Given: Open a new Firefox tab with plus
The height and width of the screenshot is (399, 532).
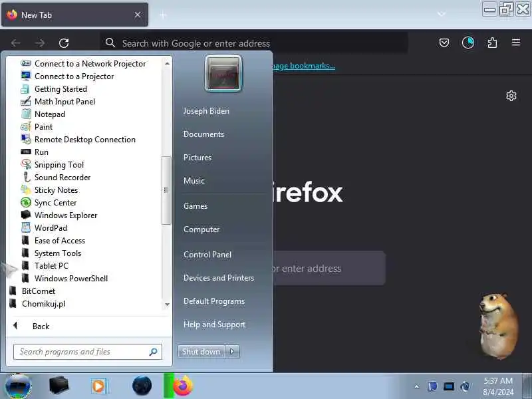Looking at the screenshot, I should coord(163,15).
